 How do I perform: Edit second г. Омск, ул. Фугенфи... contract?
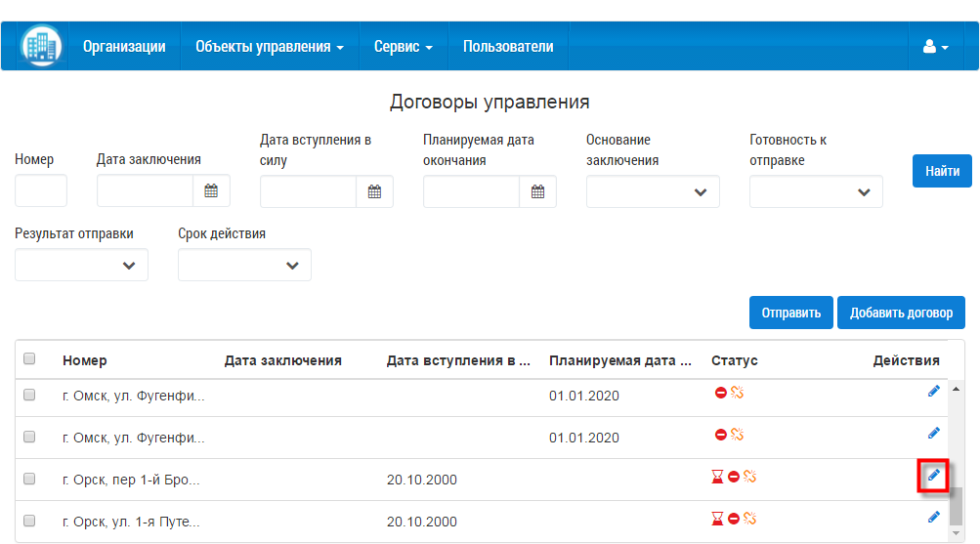pyautogui.click(x=934, y=433)
